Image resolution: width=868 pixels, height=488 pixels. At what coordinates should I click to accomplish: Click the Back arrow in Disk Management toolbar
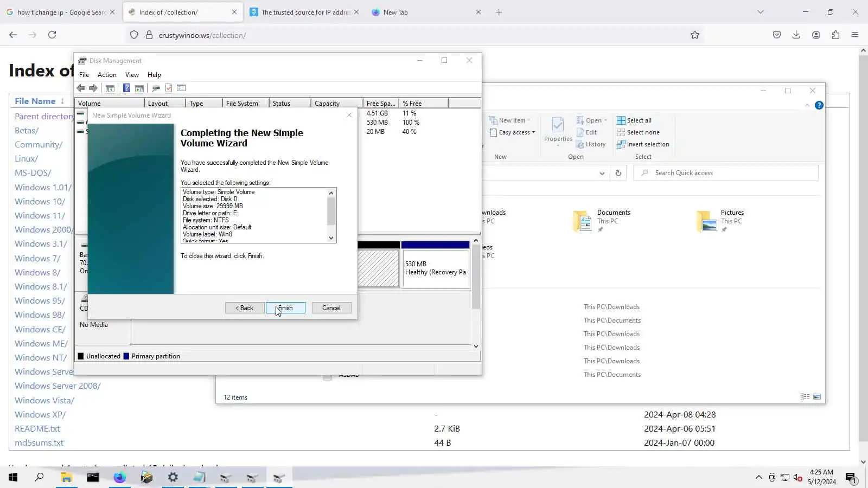[81, 88]
